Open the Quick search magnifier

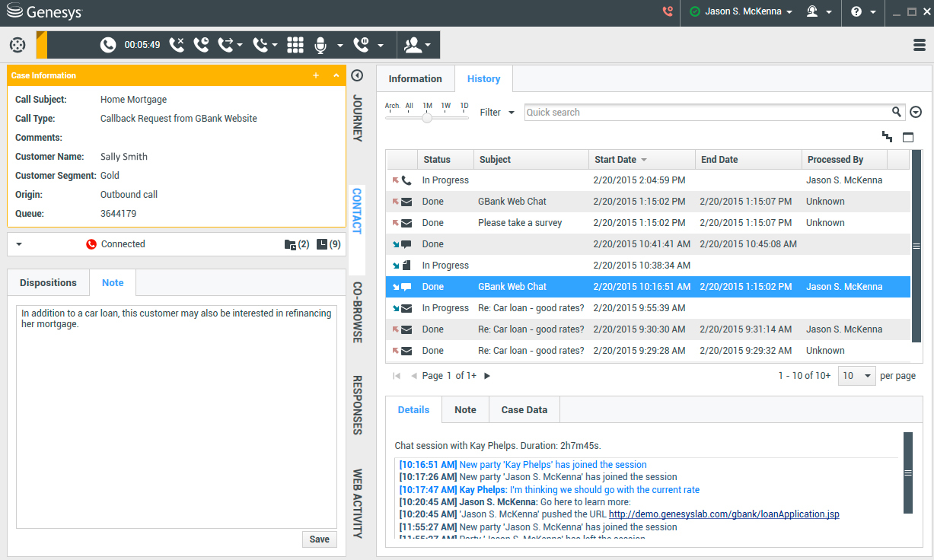coord(897,112)
